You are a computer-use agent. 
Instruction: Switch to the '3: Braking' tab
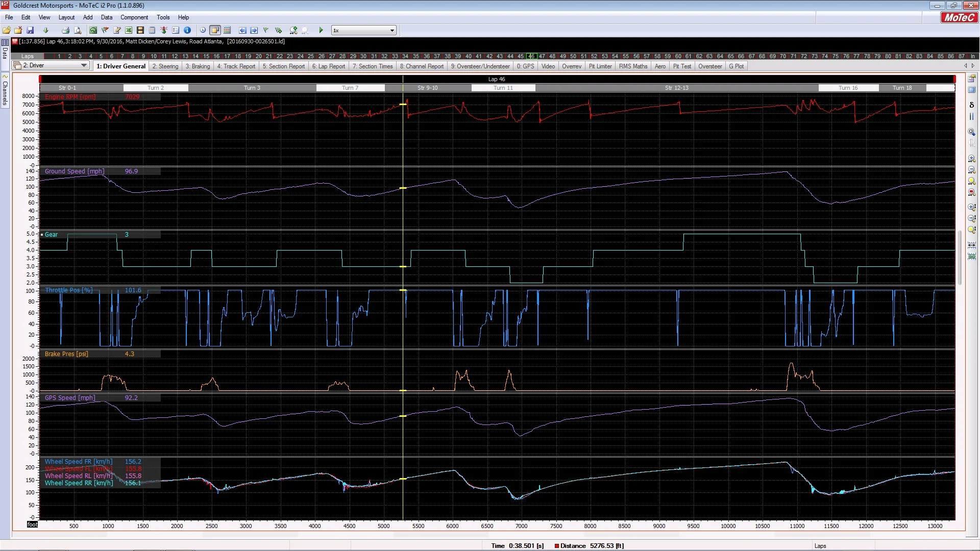(198, 66)
